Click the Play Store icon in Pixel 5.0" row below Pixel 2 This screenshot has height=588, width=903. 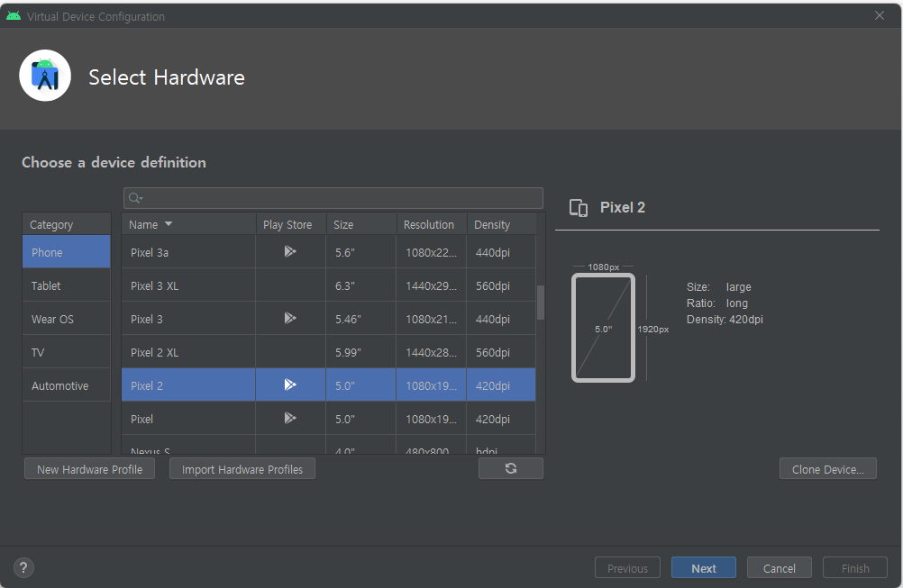point(290,418)
